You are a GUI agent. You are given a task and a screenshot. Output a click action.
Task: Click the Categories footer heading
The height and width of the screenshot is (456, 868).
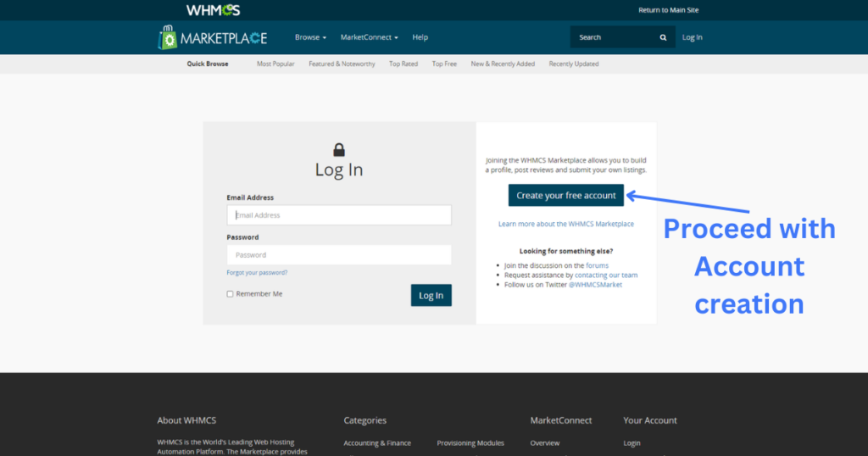(364, 420)
